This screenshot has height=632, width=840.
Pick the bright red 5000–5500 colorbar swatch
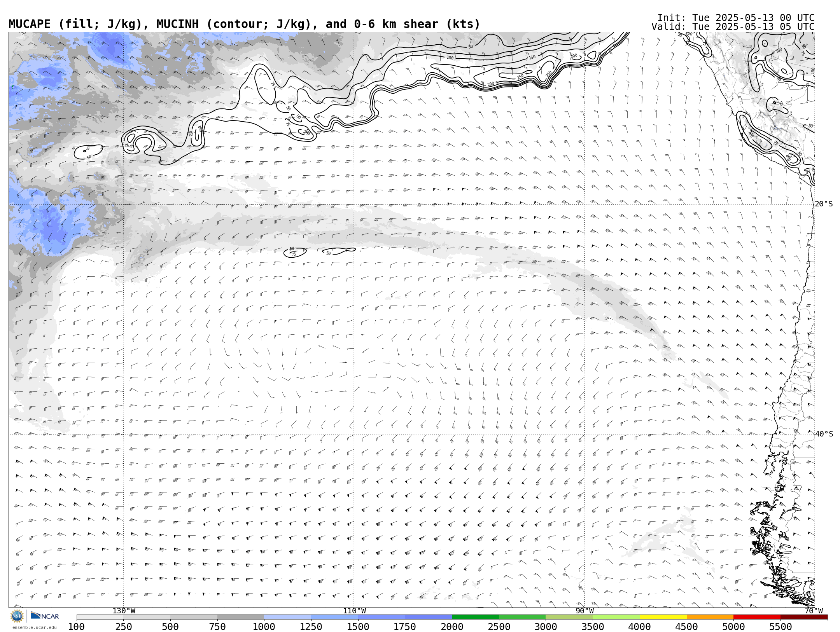click(x=757, y=617)
